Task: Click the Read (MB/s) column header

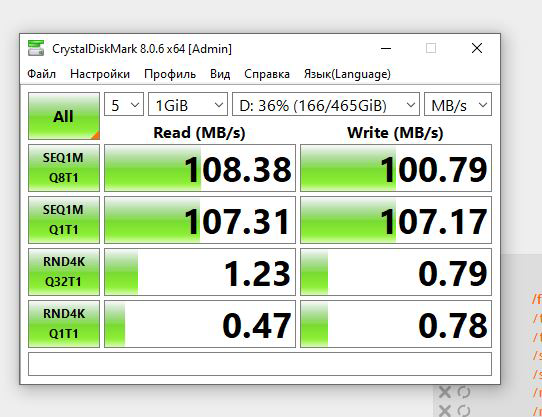Action: (199, 133)
